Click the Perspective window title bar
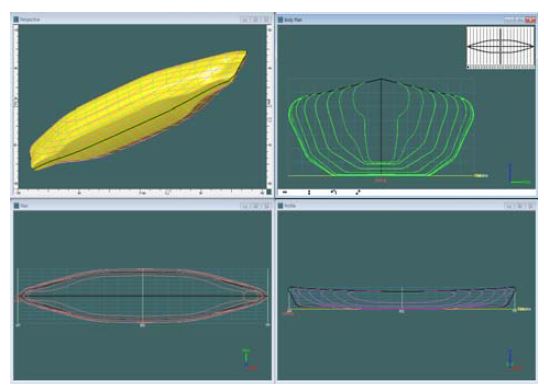 (x=142, y=19)
